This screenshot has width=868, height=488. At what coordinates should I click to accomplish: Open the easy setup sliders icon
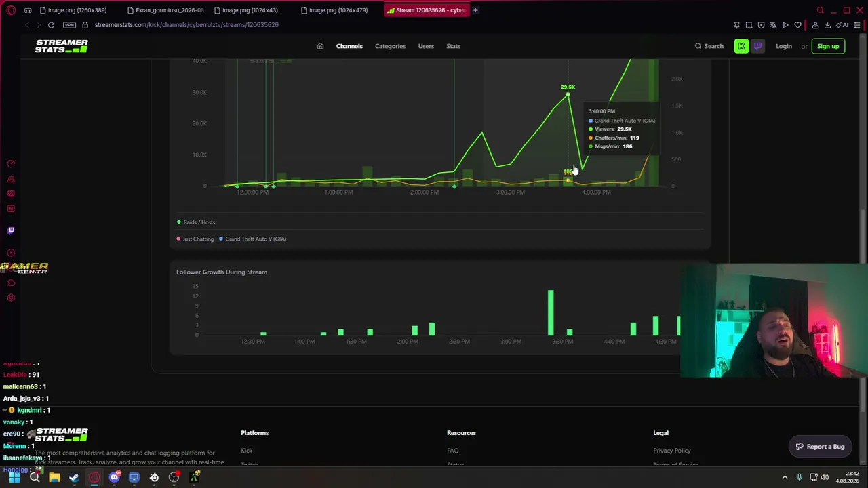coord(857,25)
